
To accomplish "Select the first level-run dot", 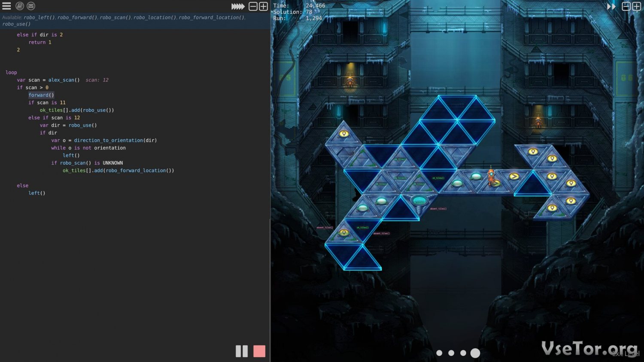I will pyautogui.click(x=439, y=353).
